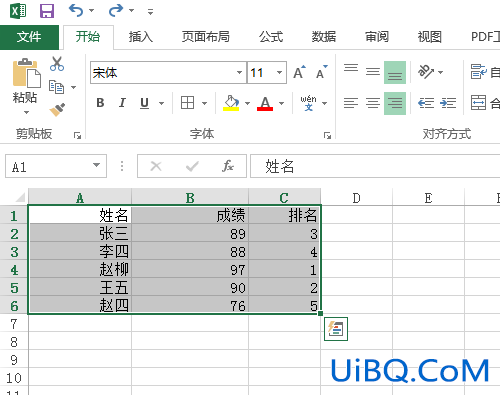Click the fx Insert Function icon
500x395 pixels.
point(228,166)
